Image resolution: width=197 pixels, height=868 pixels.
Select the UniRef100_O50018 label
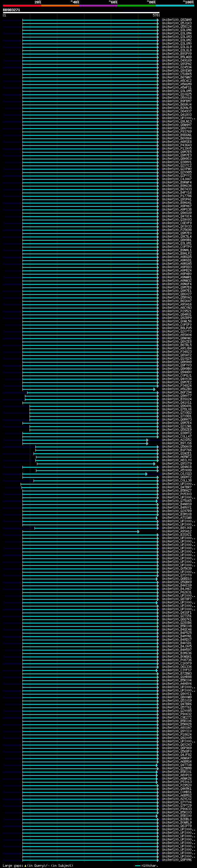[x=177, y=98]
